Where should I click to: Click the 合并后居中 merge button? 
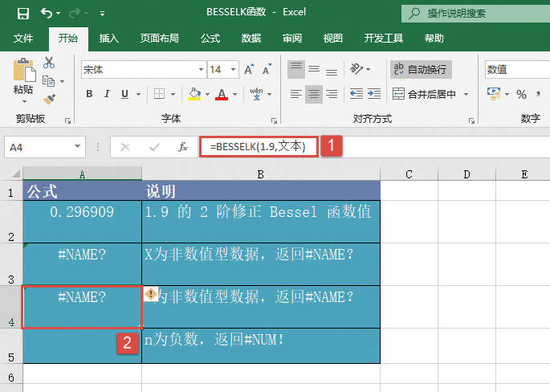(424, 95)
